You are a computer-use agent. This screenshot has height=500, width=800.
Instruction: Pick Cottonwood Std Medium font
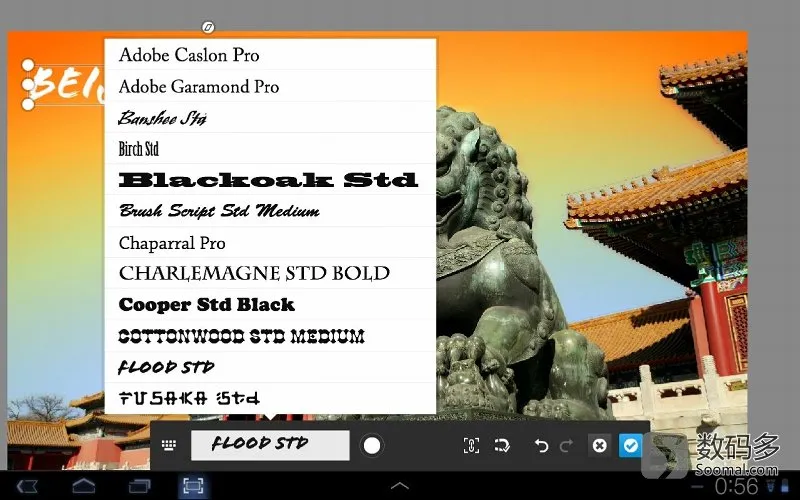pyautogui.click(x=270, y=336)
